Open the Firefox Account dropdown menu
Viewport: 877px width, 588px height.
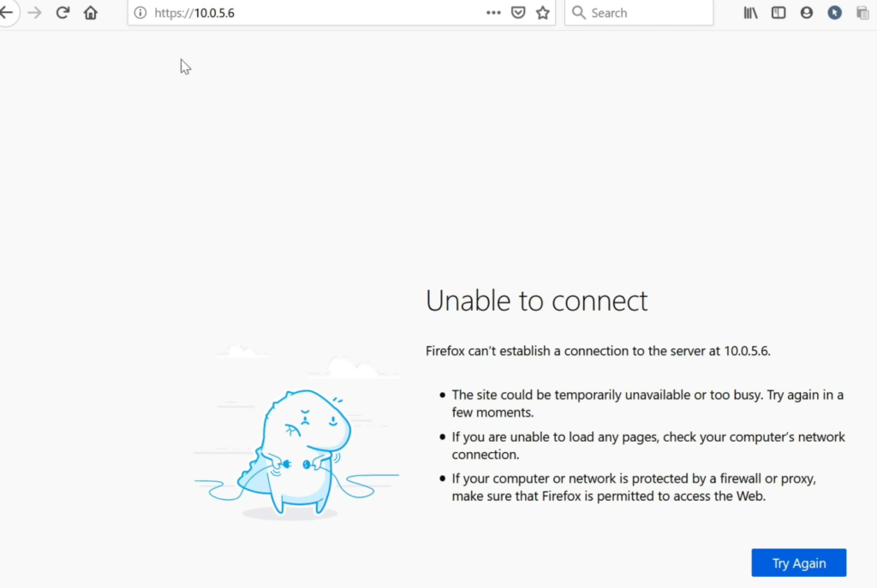806,13
